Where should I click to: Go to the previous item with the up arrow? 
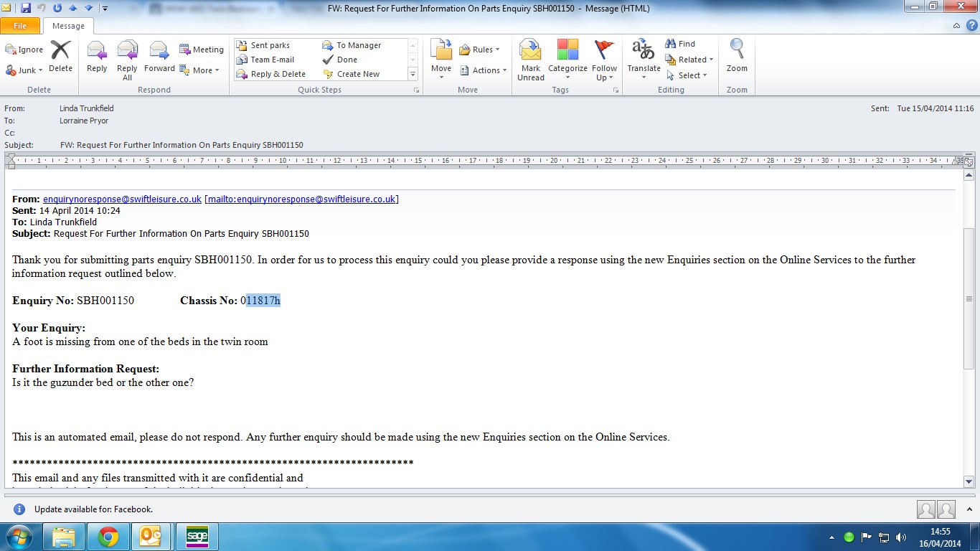pyautogui.click(x=72, y=9)
